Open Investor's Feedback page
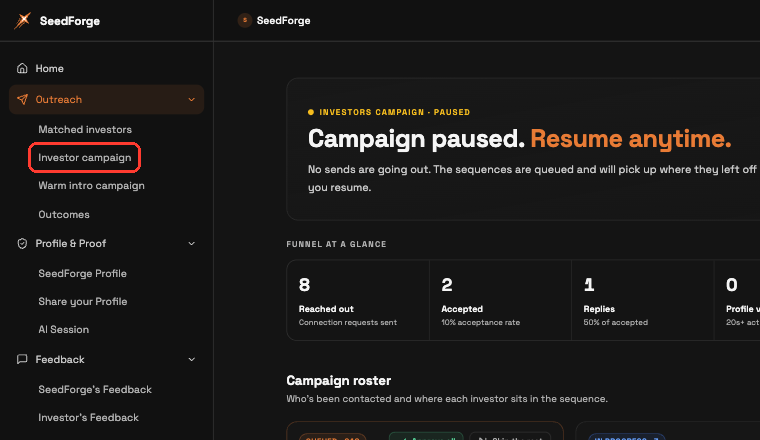This screenshot has width=760, height=440. [x=89, y=417]
